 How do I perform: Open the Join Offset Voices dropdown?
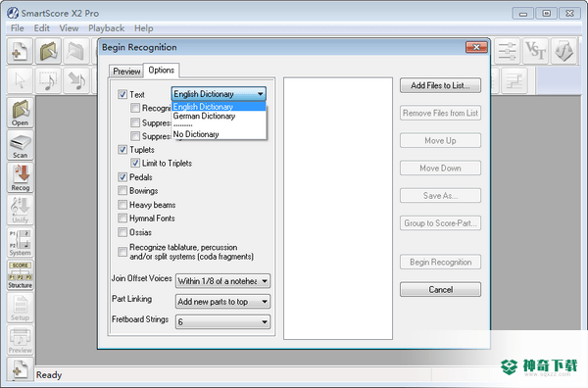point(222,281)
